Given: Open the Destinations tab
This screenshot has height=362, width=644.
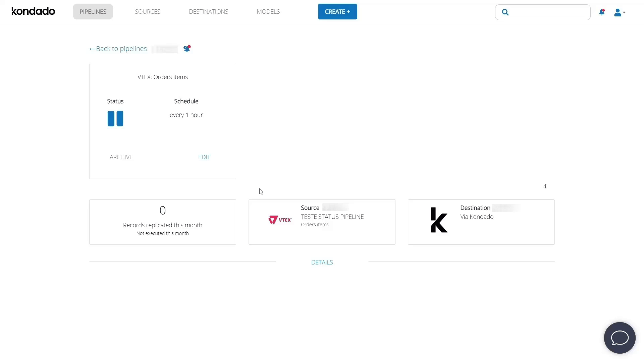Looking at the screenshot, I should [209, 12].
